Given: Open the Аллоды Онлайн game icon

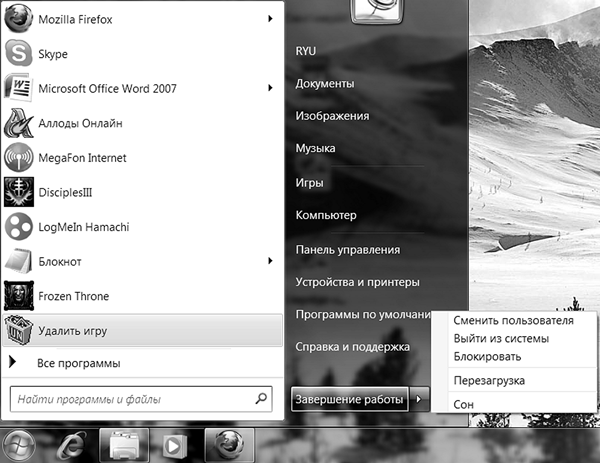Looking at the screenshot, I should coord(19,123).
